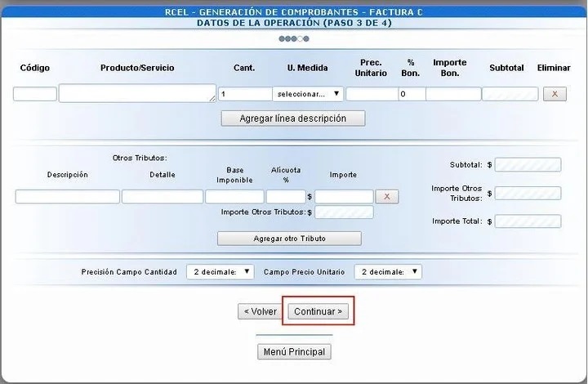This screenshot has width=588, height=384.
Task: Click the Eliminar column header
Action: (x=554, y=68)
